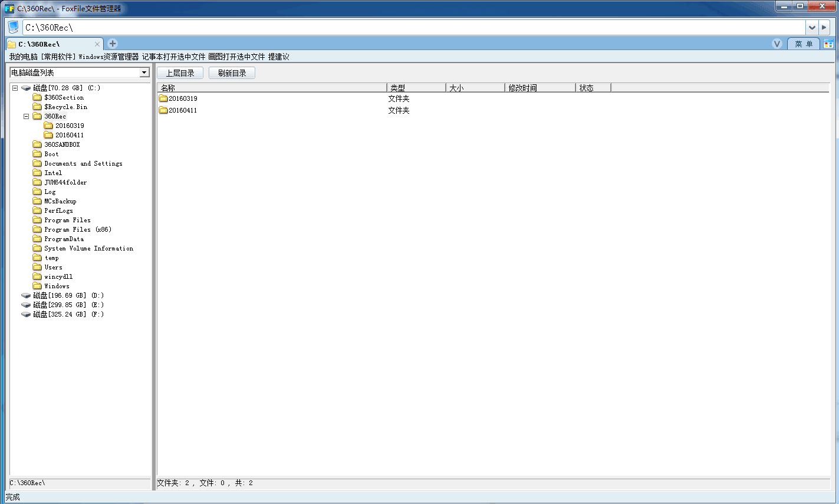Image resolution: width=839 pixels, height=504 pixels.
Task: Select wincydll in the tree
Action: pos(58,276)
